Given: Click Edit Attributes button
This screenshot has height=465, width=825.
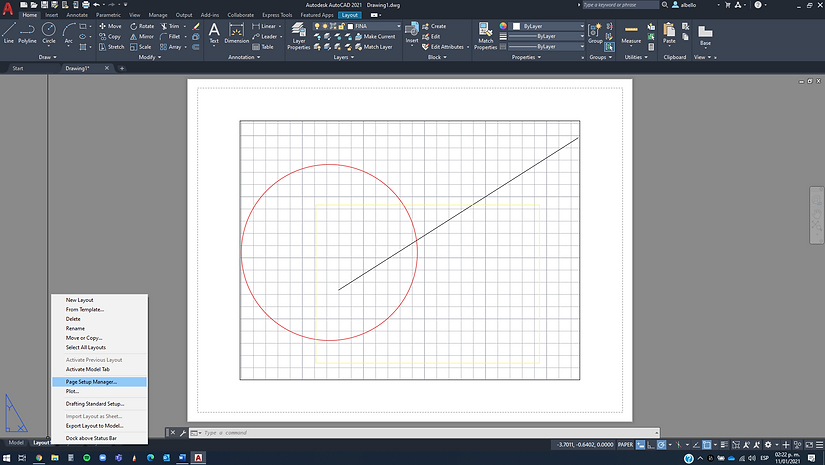Looking at the screenshot, I should point(443,47).
